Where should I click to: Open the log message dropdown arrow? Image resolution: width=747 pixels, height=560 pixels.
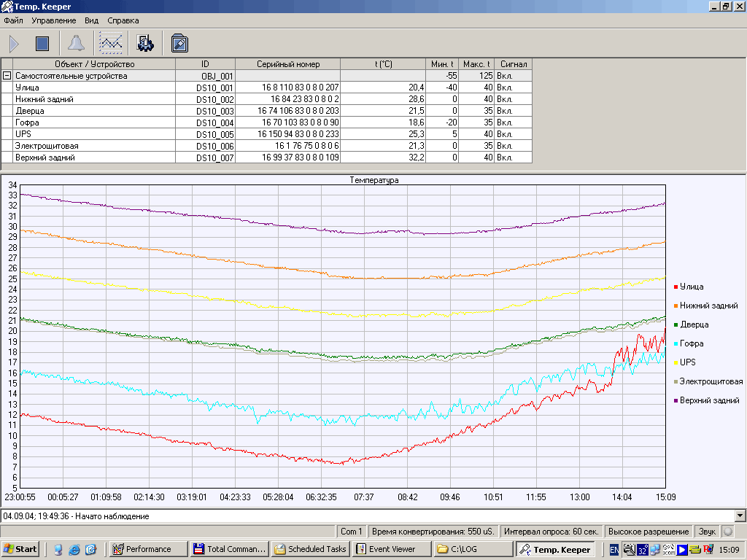tap(740, 516)
